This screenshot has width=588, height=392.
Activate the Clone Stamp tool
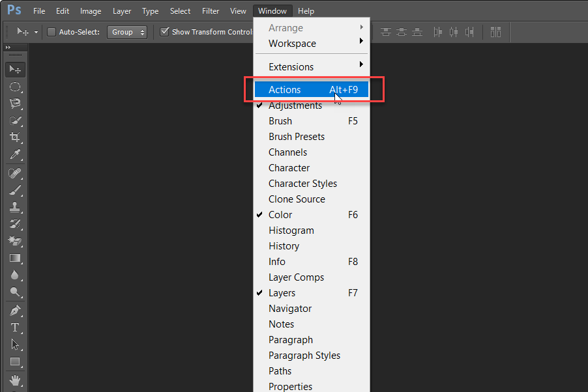[x=15, y=207]
